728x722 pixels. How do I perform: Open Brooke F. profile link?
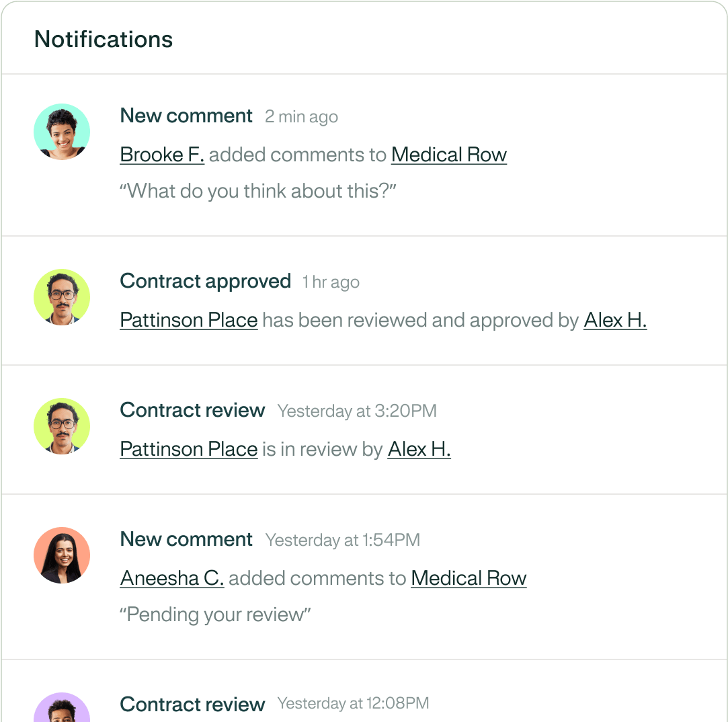162,155
